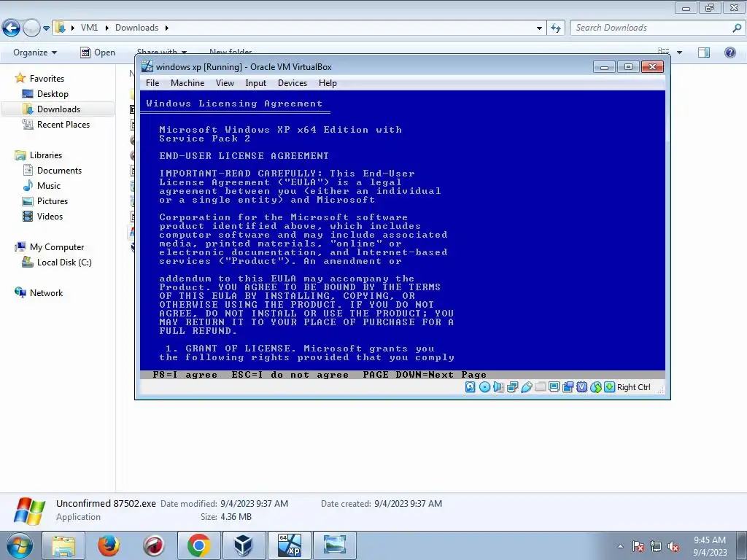Click the file name Unconfirmed 87502.exe in details pane
The image size is (747, 560).
click(x=106, y=503)
